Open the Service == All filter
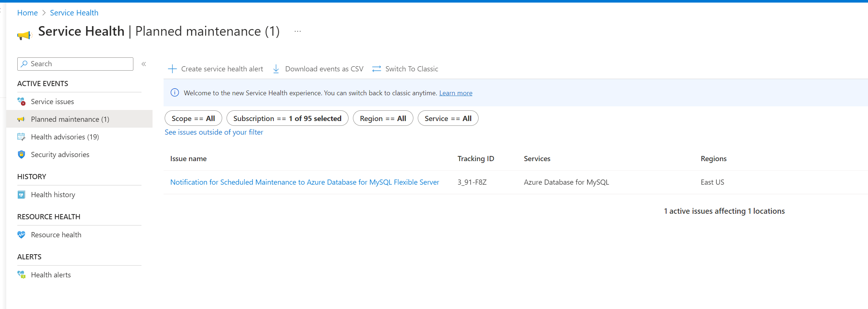The width and height of the screenshot is (868, 309). 448,118
